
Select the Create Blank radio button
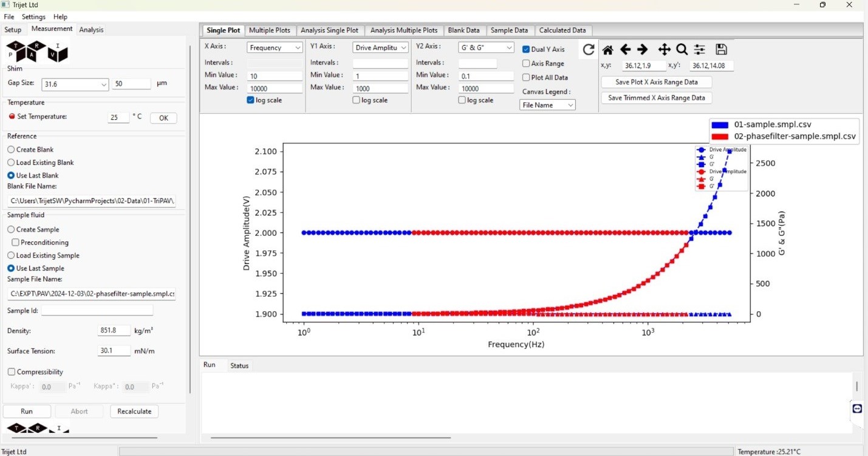(11, 150)
